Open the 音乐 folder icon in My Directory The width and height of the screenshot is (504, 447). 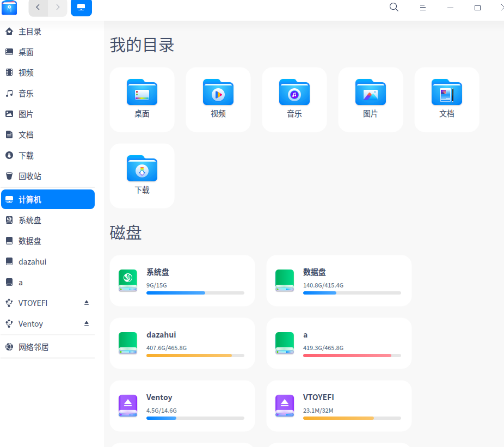294,93
